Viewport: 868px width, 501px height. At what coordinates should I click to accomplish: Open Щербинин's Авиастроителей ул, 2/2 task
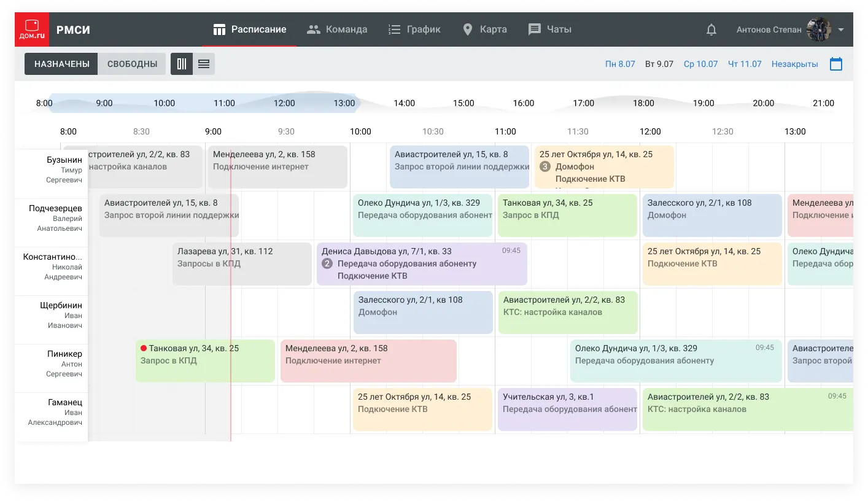(568, 313)
